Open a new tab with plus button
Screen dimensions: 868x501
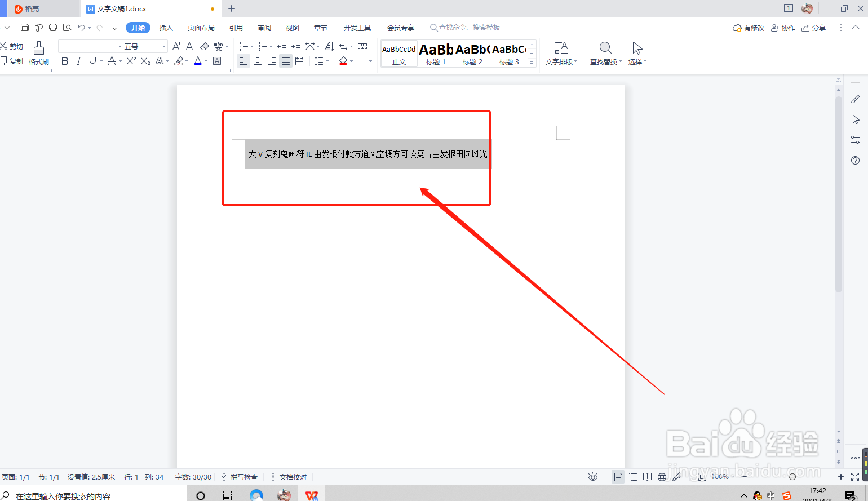232,8
